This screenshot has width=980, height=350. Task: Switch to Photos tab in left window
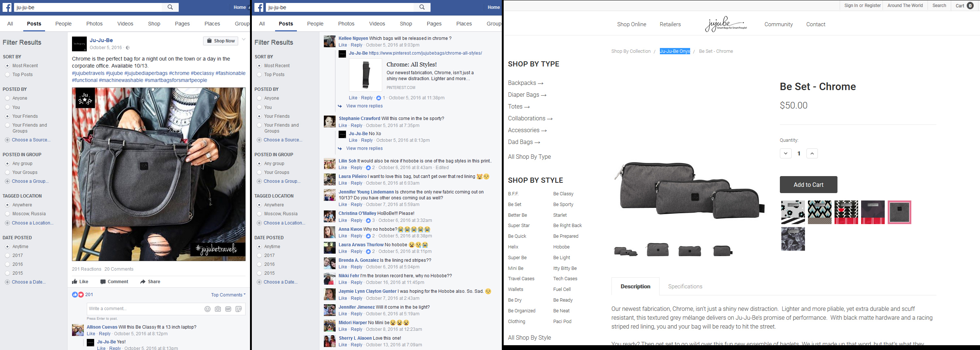[95, 24]
